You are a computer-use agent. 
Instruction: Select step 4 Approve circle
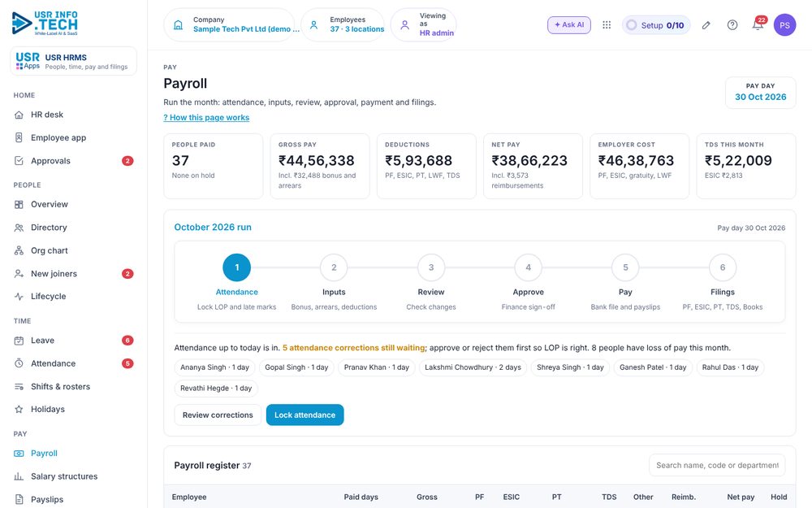(529, 267)
